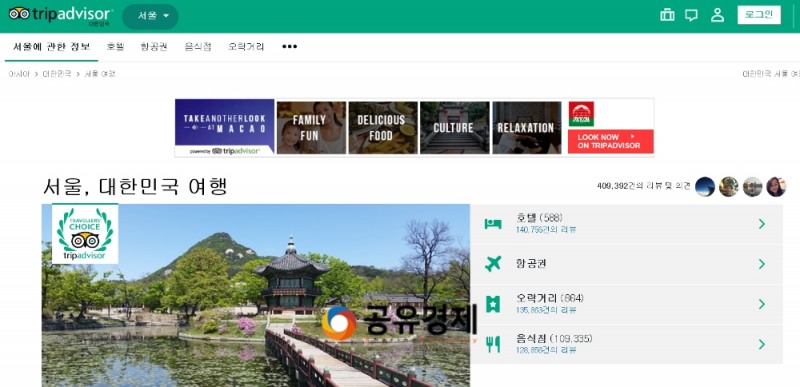
Task: Click 135,863건의 리뷰 under attractions
Action: [x=546, y=310]
